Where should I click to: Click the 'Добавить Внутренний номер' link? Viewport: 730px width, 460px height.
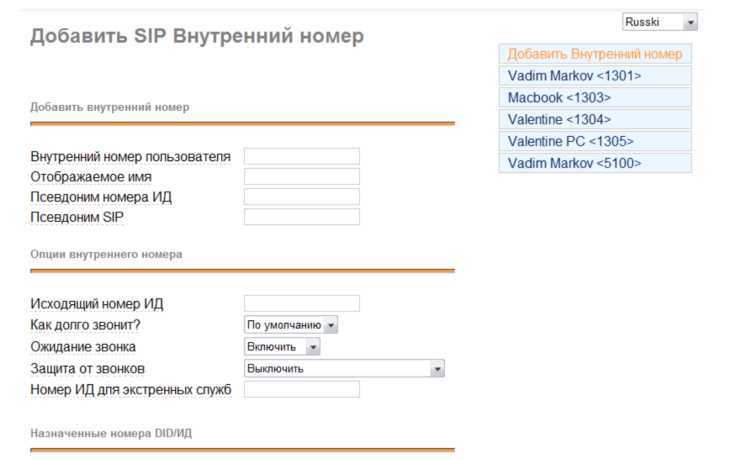595,54
